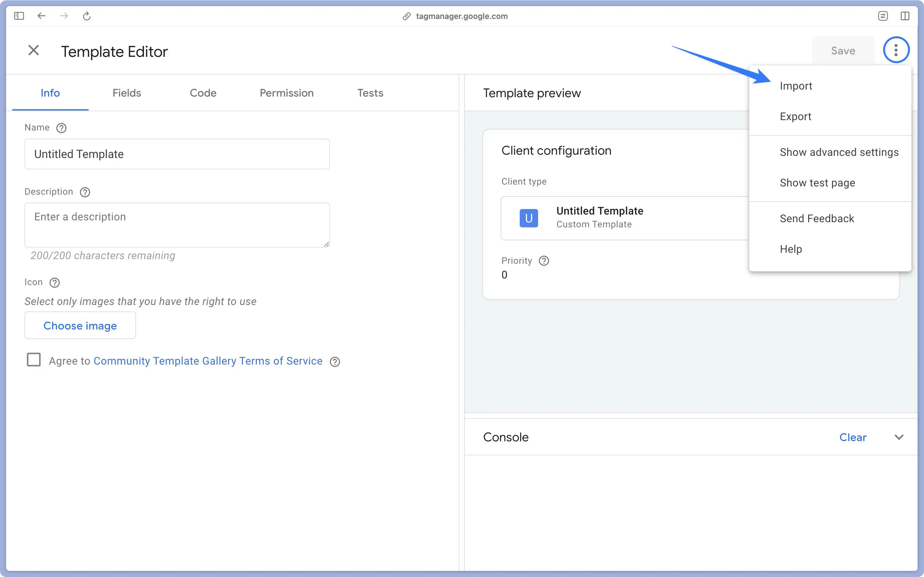Screen dimensions: 924x577
Task: Switch to the Info tab
Action: (50, 93)
